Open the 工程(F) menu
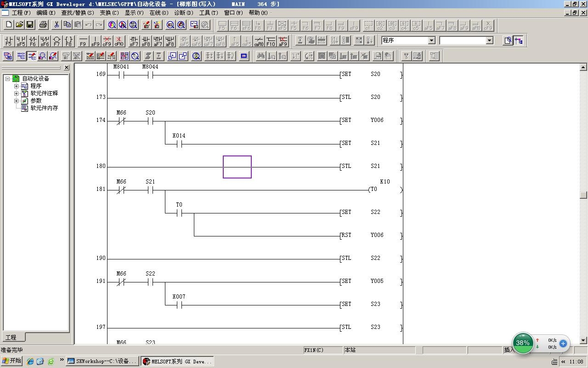Viewport: 588px width, 368px height. (x=21, y=13)
